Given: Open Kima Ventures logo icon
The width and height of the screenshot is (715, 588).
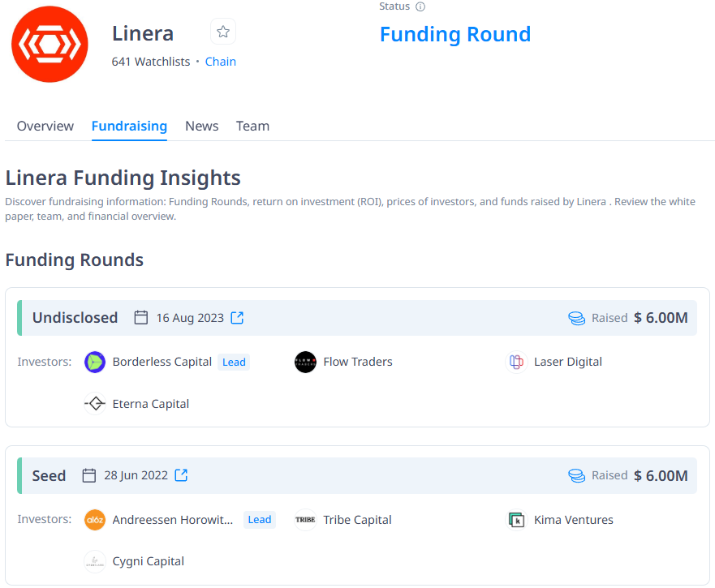Looking at the screenshot, I should (516, 520).
